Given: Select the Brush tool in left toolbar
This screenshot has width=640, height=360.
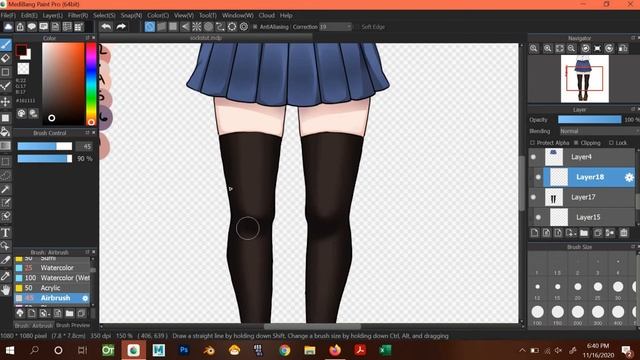Looking at the screenshot, I should coord(6,44).
